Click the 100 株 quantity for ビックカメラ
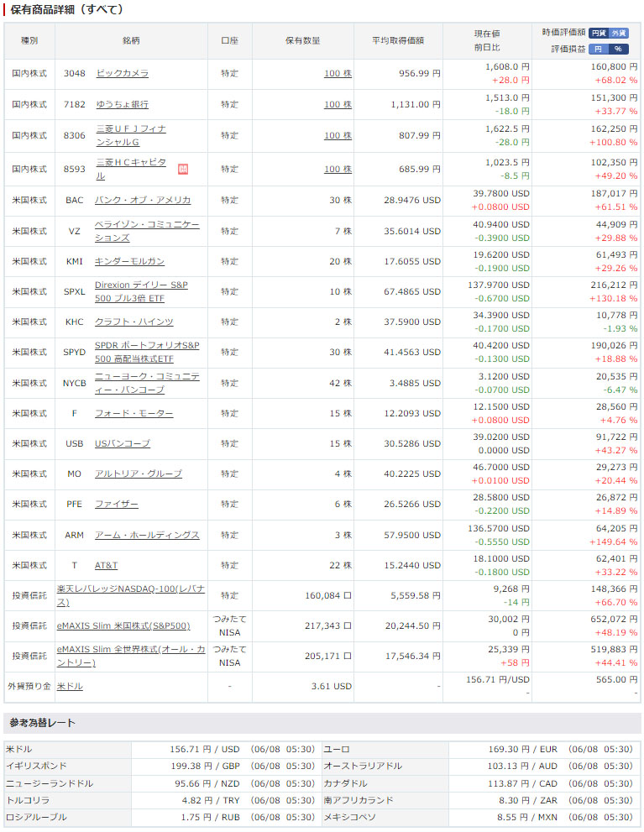 point(338,74)
